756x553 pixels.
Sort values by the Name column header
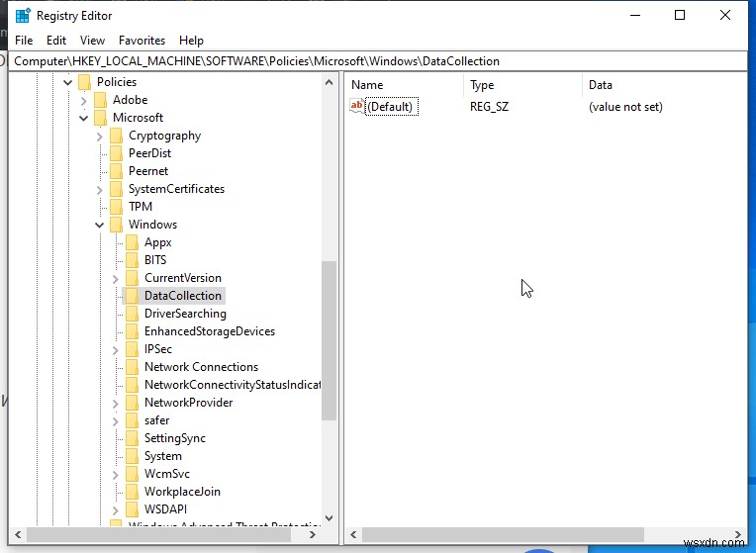click(x=405, y=85)
